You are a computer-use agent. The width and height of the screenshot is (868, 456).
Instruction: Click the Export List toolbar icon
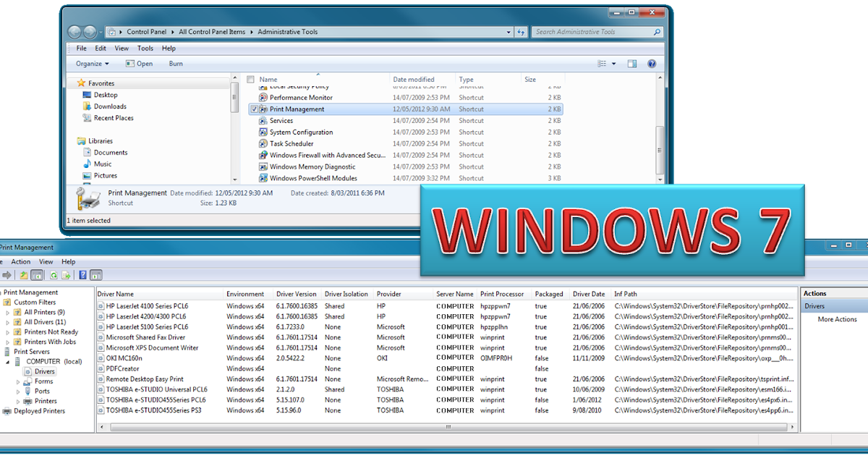(66, 275)
